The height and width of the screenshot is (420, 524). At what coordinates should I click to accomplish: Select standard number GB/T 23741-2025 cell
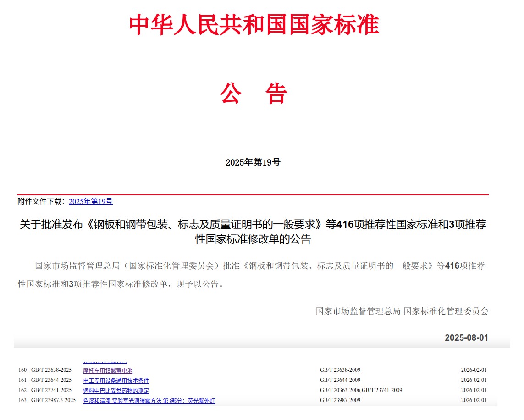51,390
